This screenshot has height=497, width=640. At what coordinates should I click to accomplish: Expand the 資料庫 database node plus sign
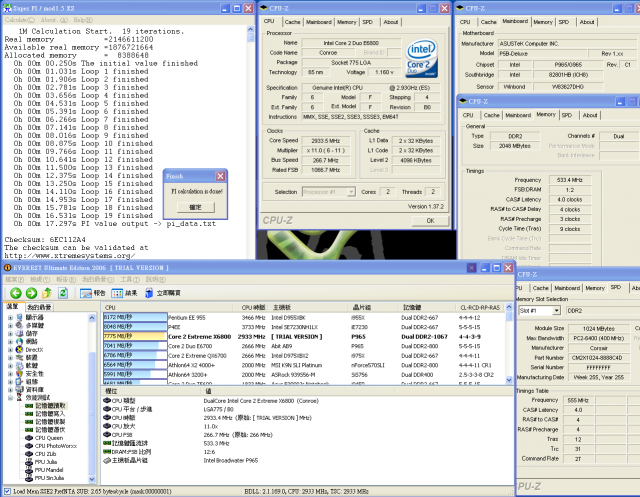[x=10, y=390]
